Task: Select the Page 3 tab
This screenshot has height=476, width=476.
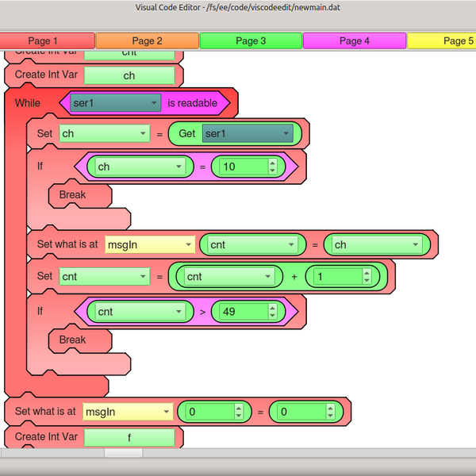Action: pyautogui.click(x=251, y=40)
